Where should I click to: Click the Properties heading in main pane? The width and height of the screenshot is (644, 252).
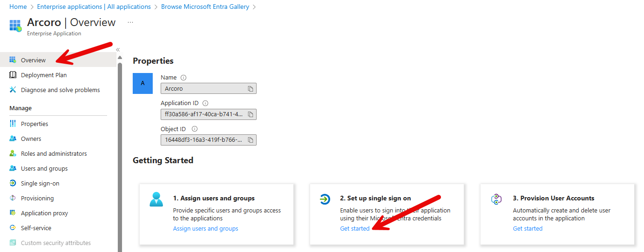click(153, 61)
